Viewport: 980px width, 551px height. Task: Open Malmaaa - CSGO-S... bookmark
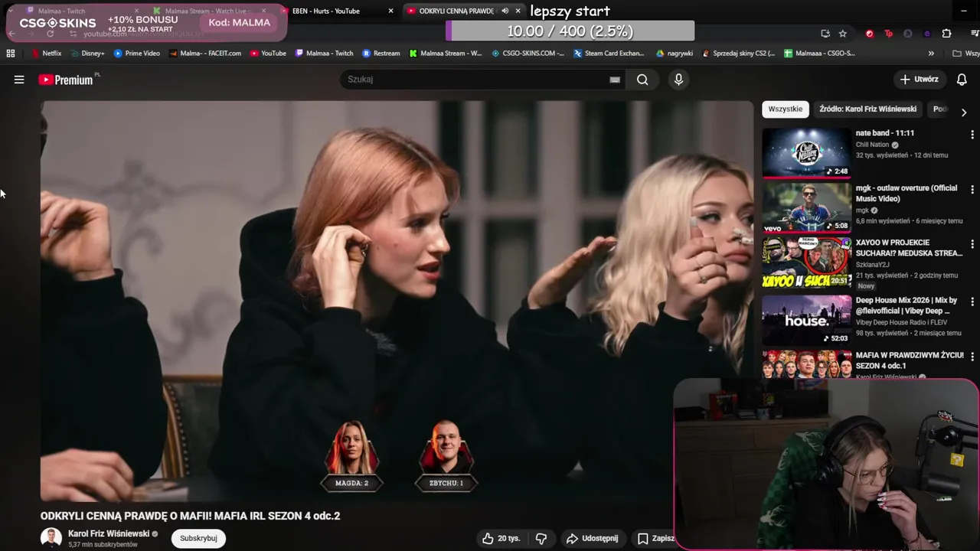point(819,54)
